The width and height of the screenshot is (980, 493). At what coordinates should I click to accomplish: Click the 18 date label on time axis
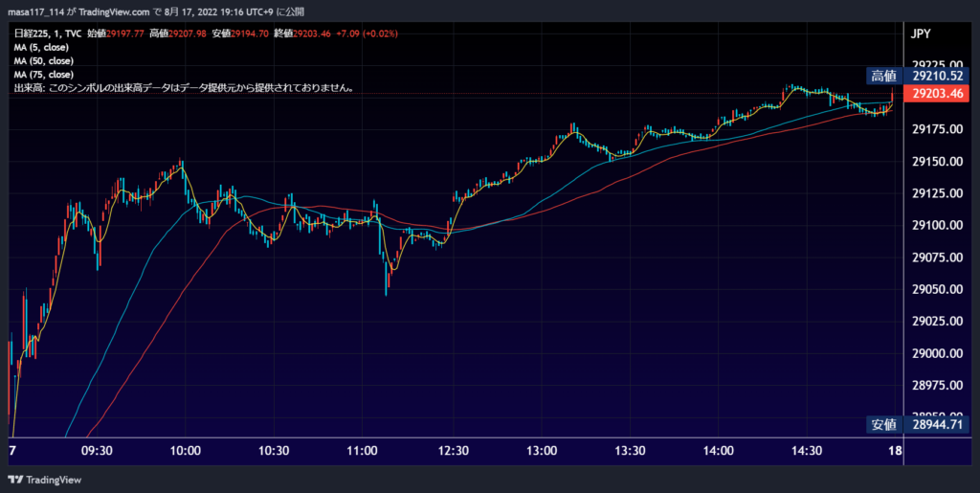[895, 451]
